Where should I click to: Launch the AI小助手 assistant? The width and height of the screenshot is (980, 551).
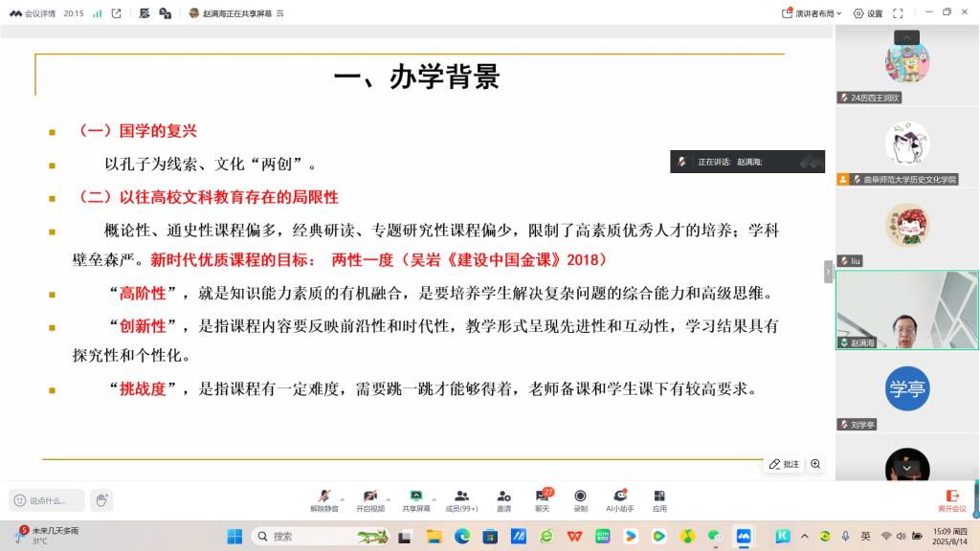[620, 498]
